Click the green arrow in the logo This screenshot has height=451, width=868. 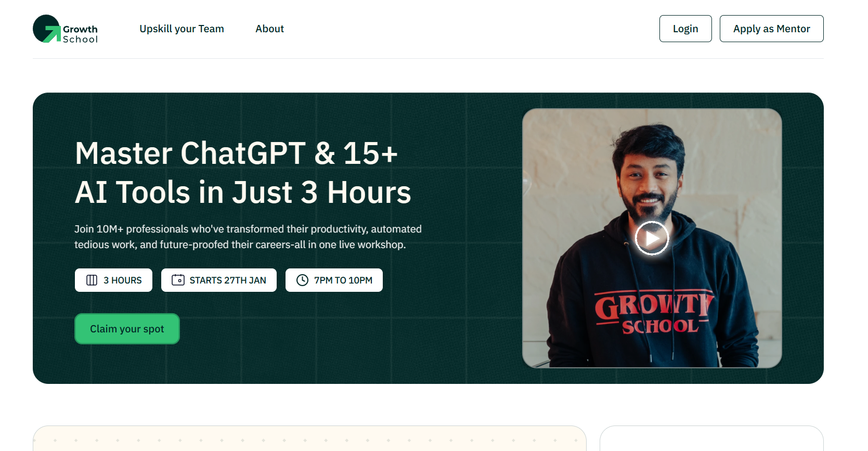52,34
